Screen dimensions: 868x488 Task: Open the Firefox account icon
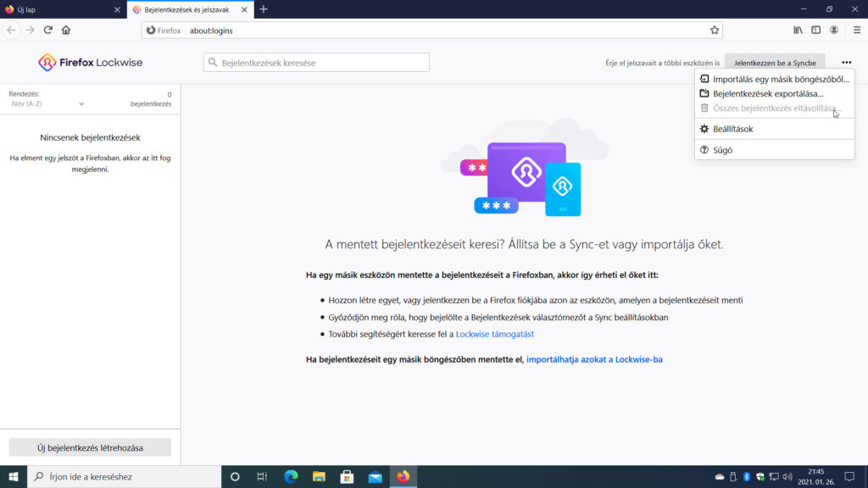[x=834, y=30]
